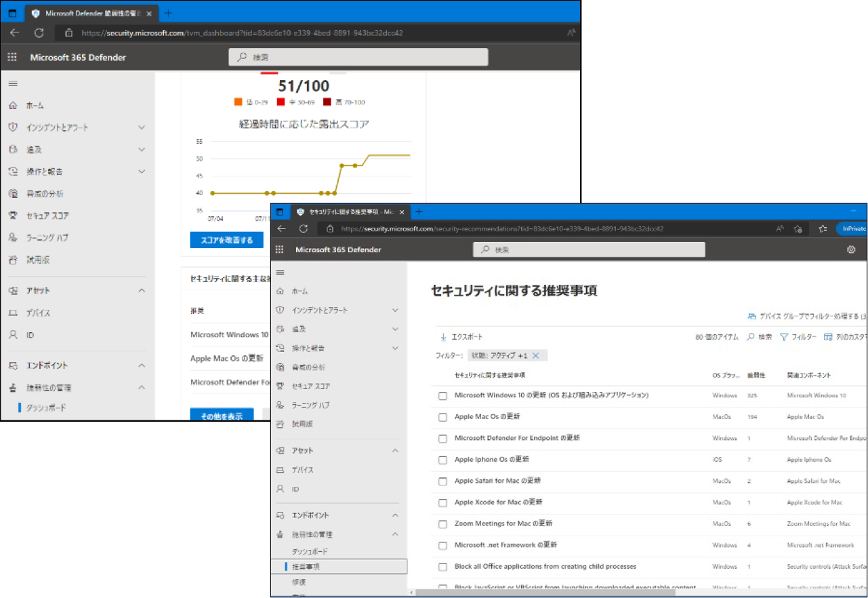Image resolution: width=868 pixels, height=598 pixels.
Task: Open app launcher grid in front window
Action: (x=279, y=250)
